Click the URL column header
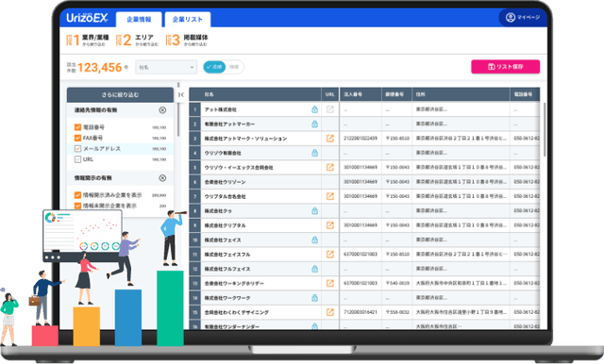This screenshot has height=364, width=604. pos(330,94)
